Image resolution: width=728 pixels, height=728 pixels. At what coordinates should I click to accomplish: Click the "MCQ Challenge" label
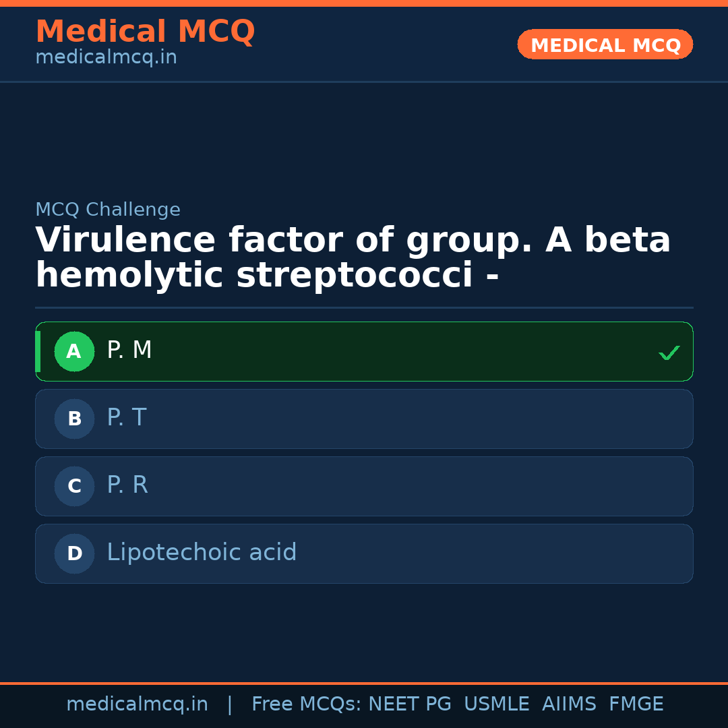tap(108, 210)
